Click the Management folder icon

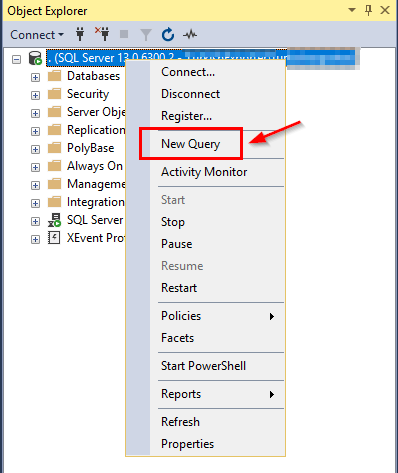coord(55,184)
